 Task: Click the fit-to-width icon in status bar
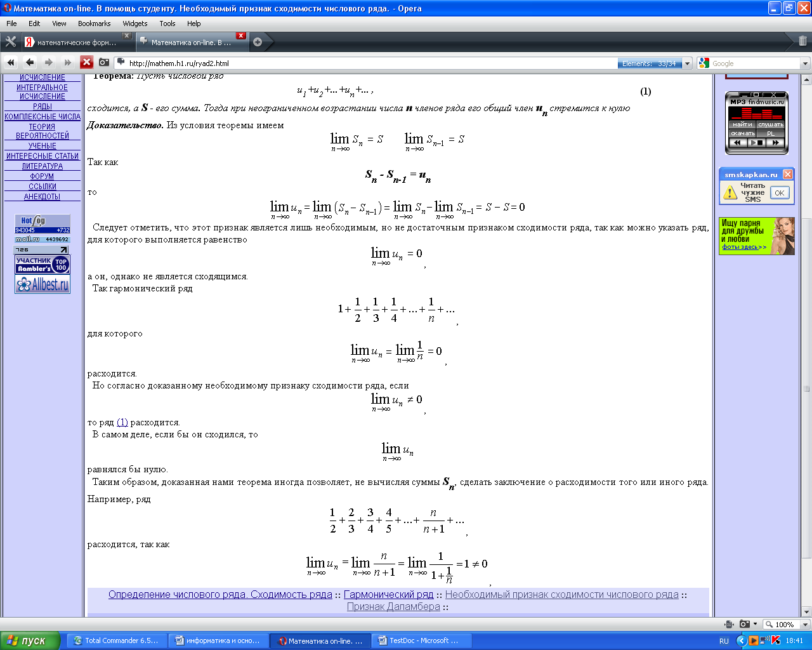coord(730,624)
